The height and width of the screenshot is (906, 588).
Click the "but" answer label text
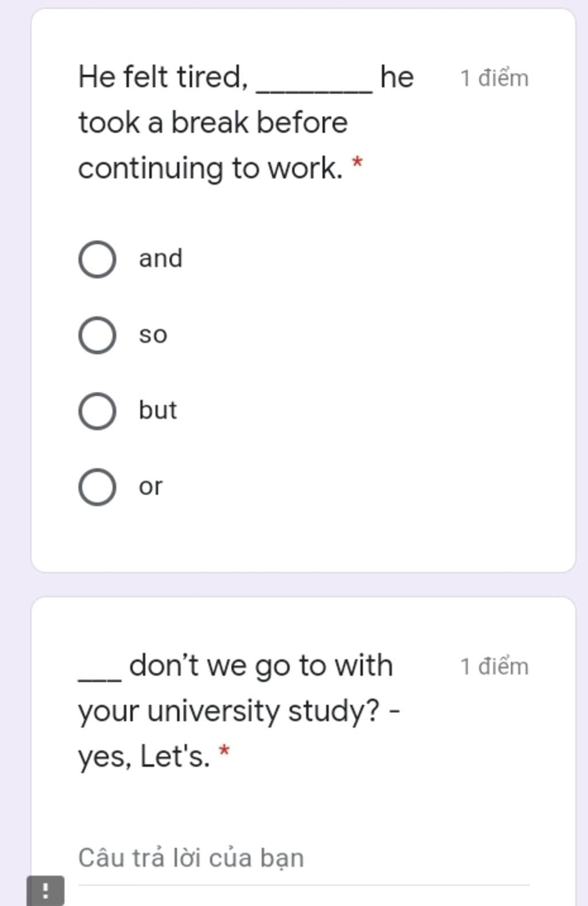click(x=158, y=410)
